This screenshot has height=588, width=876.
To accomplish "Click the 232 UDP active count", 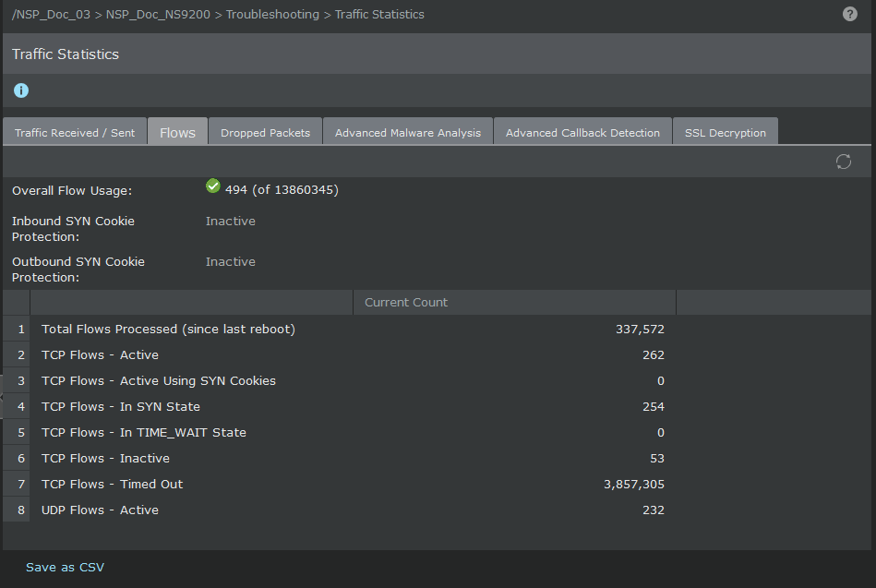I will tap(654, 510).
